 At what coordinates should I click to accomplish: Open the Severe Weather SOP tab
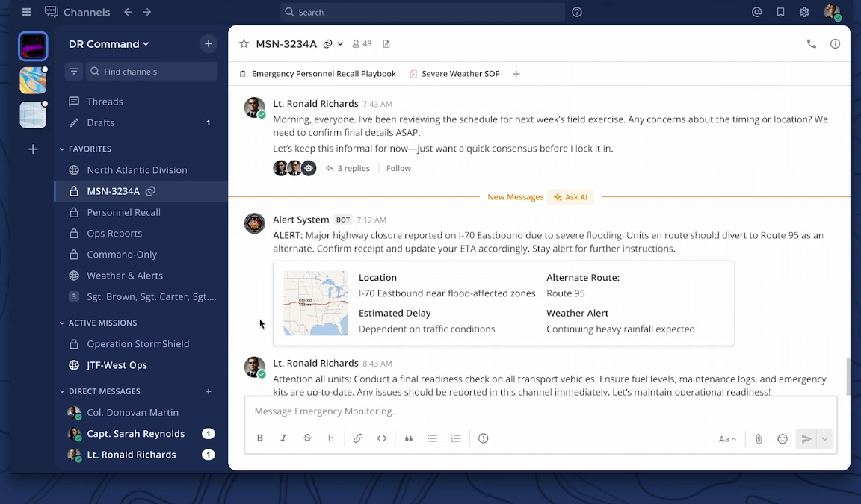click(454, 73)
